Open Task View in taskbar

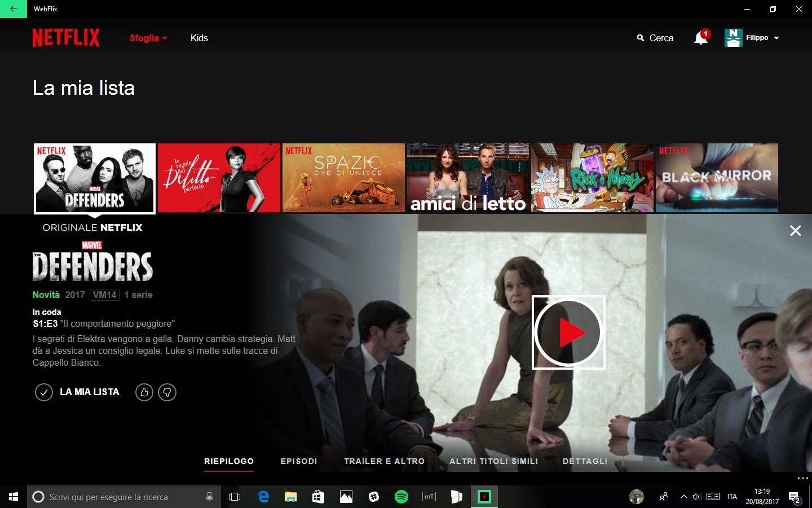click(x=235, y=497)
